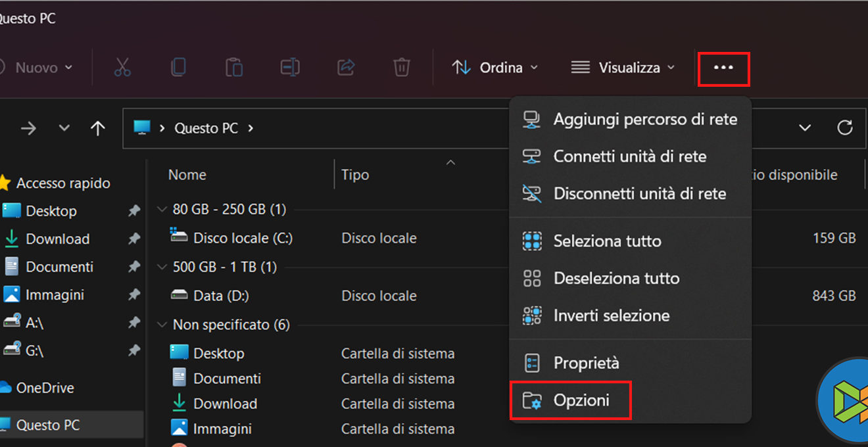Click the Copy icon in toolbar
The height and width of the screenshot is (447, 868).
click(178, 67)
